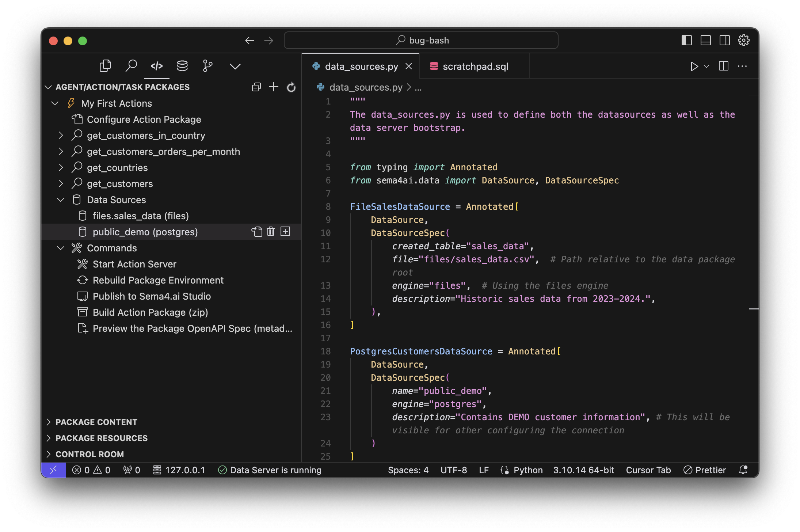Run the Python file with play button
The image size is (800, 532).
pos(694,66)
